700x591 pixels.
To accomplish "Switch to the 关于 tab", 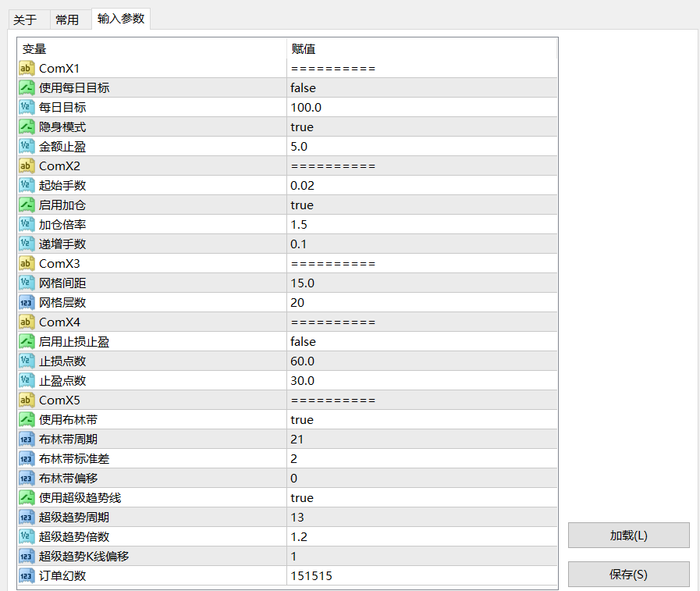I will pos(25,20).
